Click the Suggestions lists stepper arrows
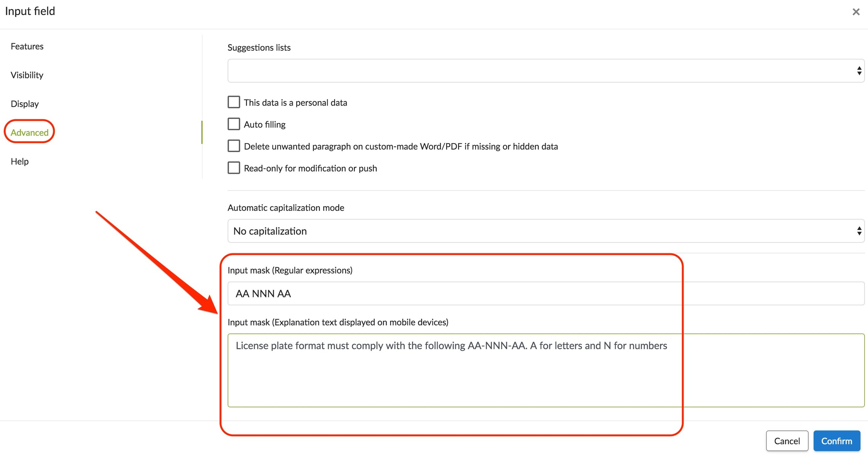Image resolution: width=868 pixels, height=458 pixels. click(x=860, y=71)
